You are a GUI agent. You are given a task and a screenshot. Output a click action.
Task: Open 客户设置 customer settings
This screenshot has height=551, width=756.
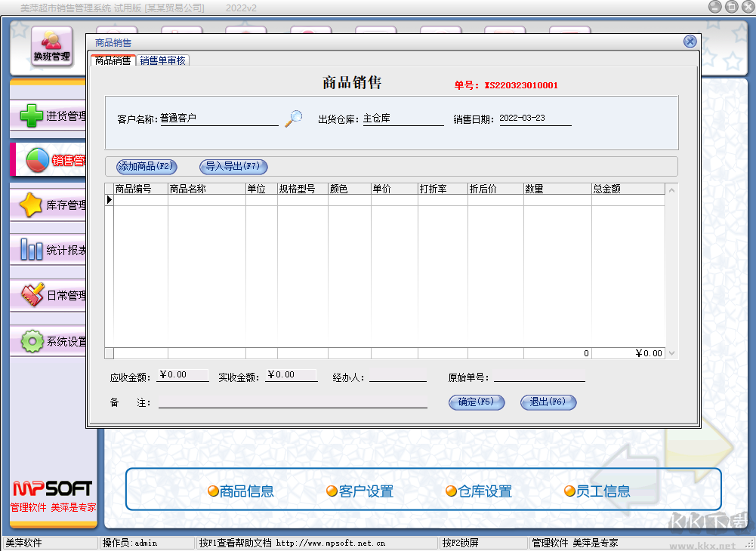[363, 491]
